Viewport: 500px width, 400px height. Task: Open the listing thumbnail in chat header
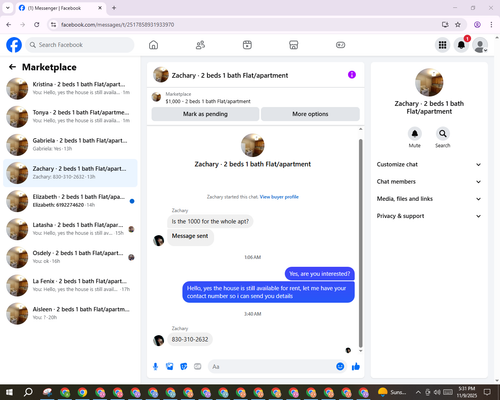pos(161,75)
